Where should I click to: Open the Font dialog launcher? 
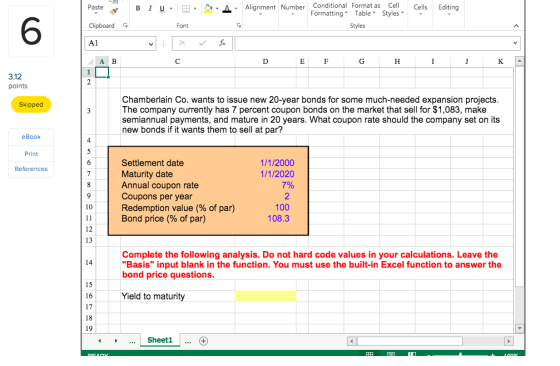pos(239,25)
